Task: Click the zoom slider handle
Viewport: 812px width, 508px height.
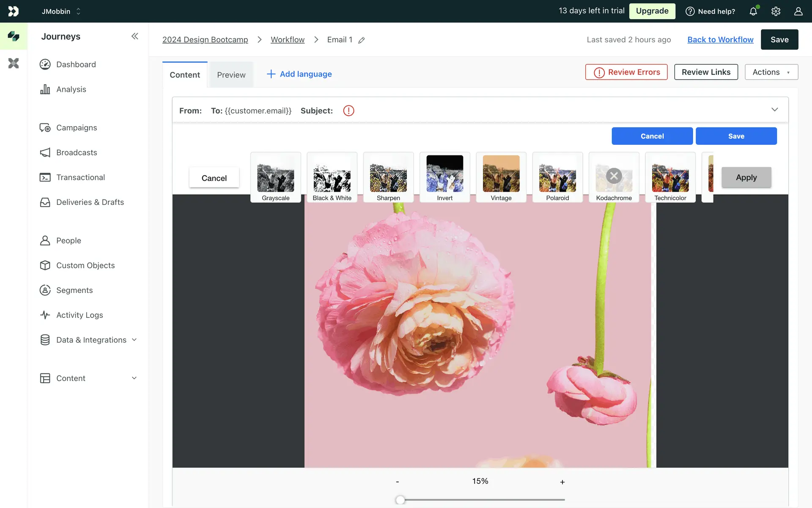Action: tap(400, 500)
